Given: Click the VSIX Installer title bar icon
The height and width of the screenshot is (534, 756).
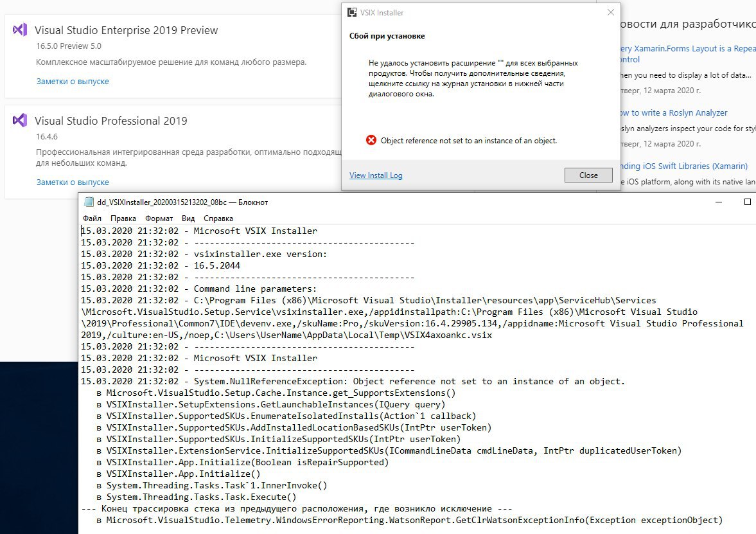Looking at the screenshot, I should pyautogui.click(x=352, y=13).
